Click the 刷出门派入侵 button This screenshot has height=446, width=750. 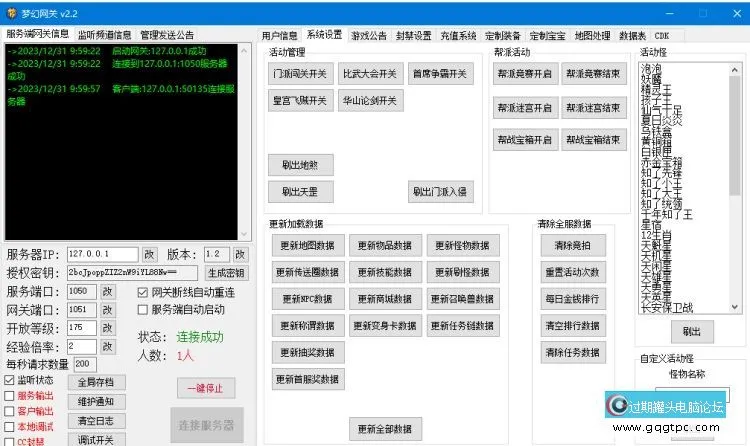coord(440,192)
